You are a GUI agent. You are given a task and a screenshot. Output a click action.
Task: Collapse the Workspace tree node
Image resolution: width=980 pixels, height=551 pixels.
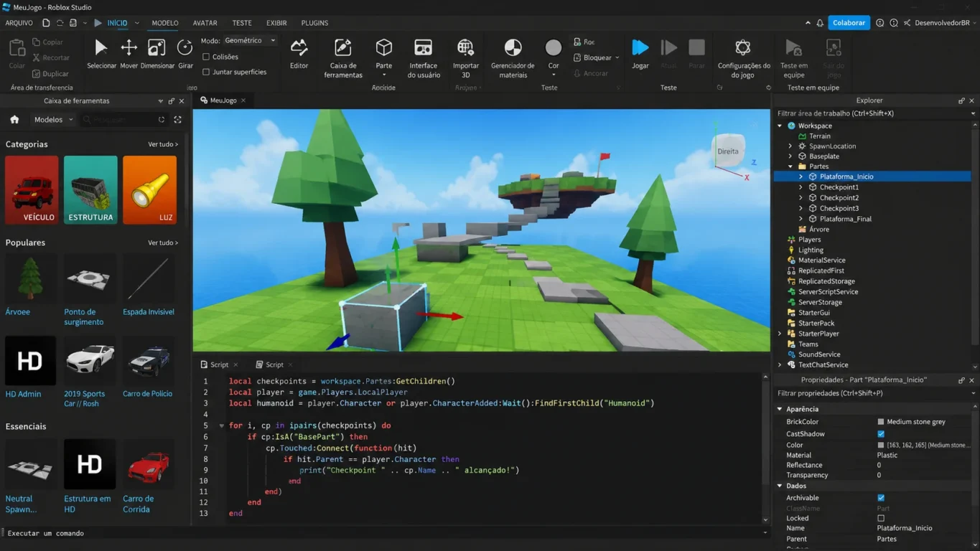coord(780,126)
